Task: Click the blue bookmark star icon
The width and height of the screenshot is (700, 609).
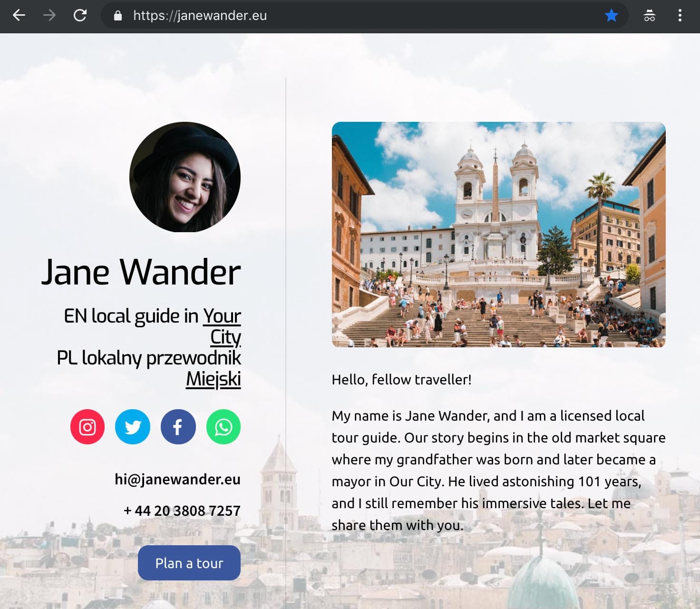Action: pos(612,16)
